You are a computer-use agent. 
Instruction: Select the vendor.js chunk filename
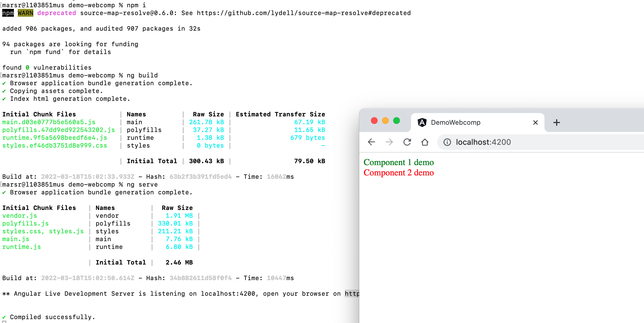pyautogui.click(x=19, y=216)
